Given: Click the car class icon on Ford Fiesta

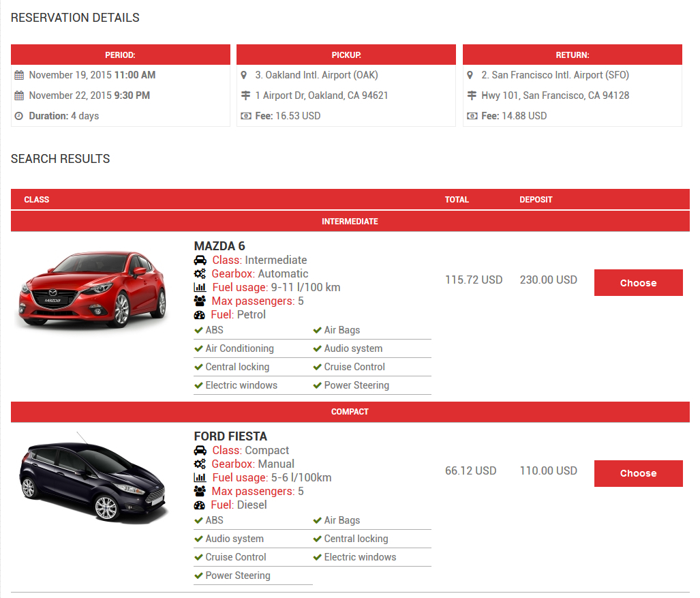Looking at the screenshot, I should pyautogui.click(x=198, y=450).
